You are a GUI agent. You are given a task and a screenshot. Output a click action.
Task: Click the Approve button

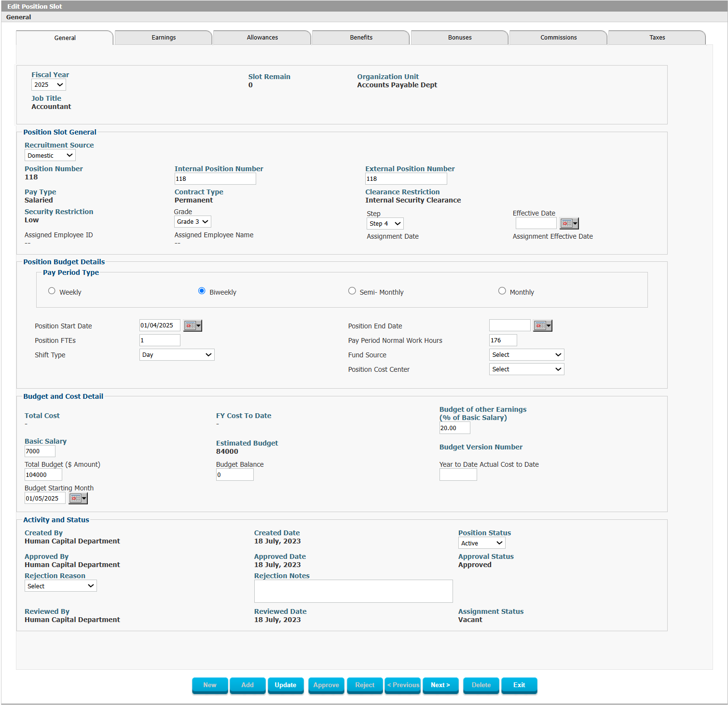(326, 685)
